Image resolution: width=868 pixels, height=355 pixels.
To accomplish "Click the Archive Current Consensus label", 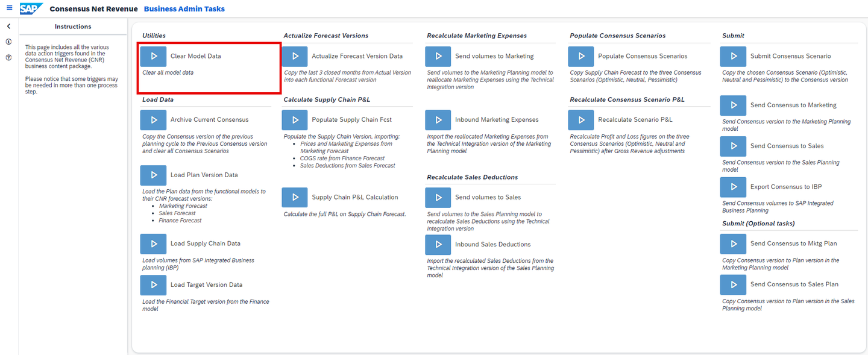I will [210, 120].
